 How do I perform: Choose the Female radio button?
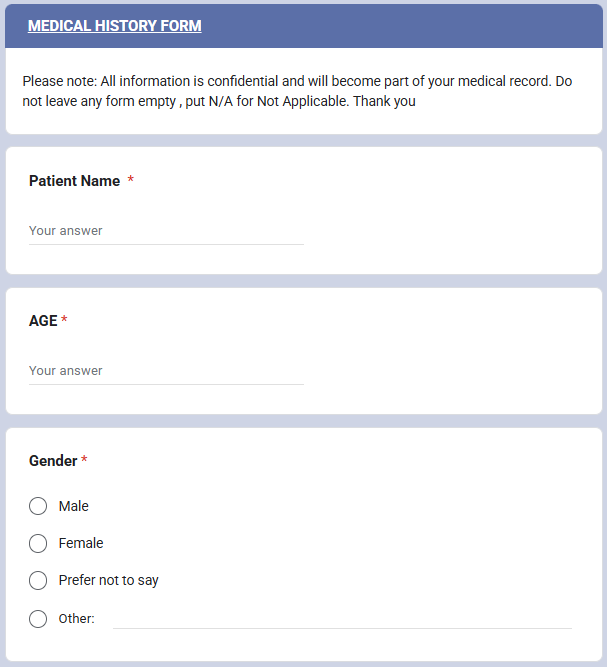click(x=38, y=543)
